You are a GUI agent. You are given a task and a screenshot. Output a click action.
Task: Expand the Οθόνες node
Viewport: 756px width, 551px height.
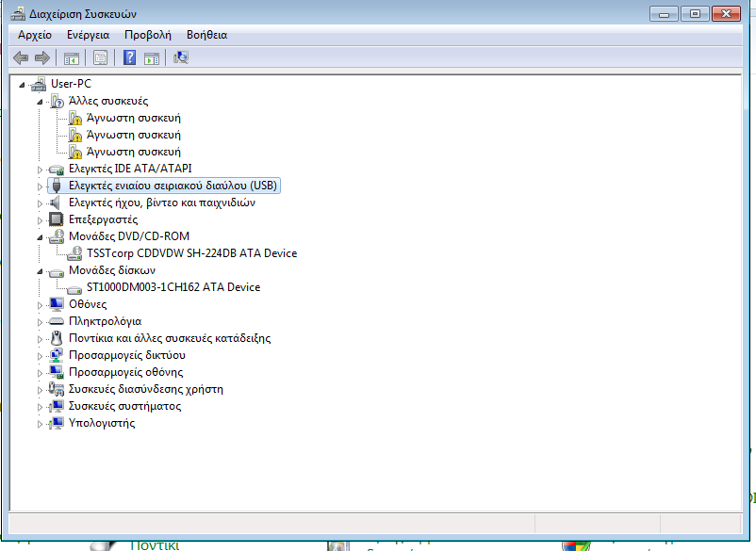40,305
